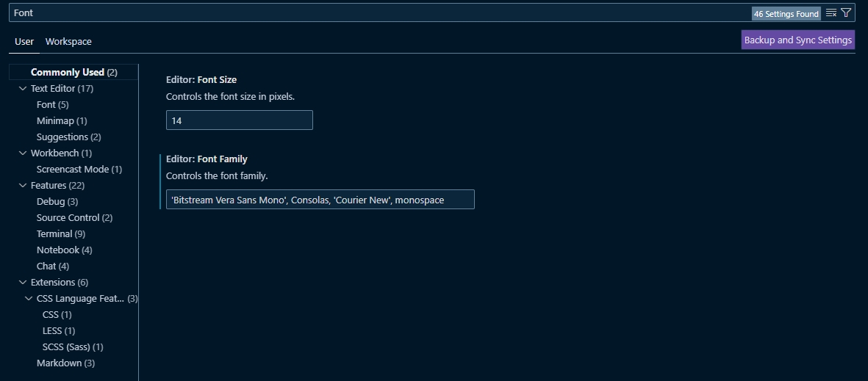Collapse the CSS Language Features chevron
868x381 pixels.
[29, 299]
